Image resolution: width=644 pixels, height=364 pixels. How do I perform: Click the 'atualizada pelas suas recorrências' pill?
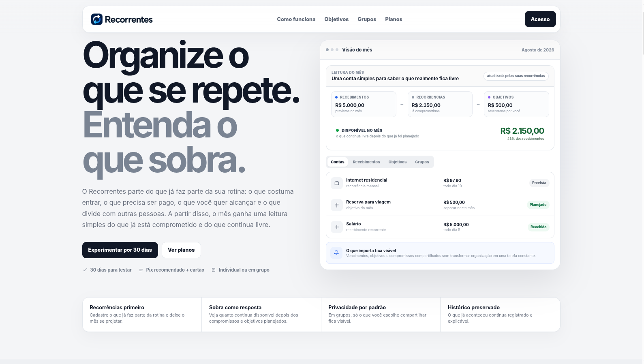coord(516,76)
